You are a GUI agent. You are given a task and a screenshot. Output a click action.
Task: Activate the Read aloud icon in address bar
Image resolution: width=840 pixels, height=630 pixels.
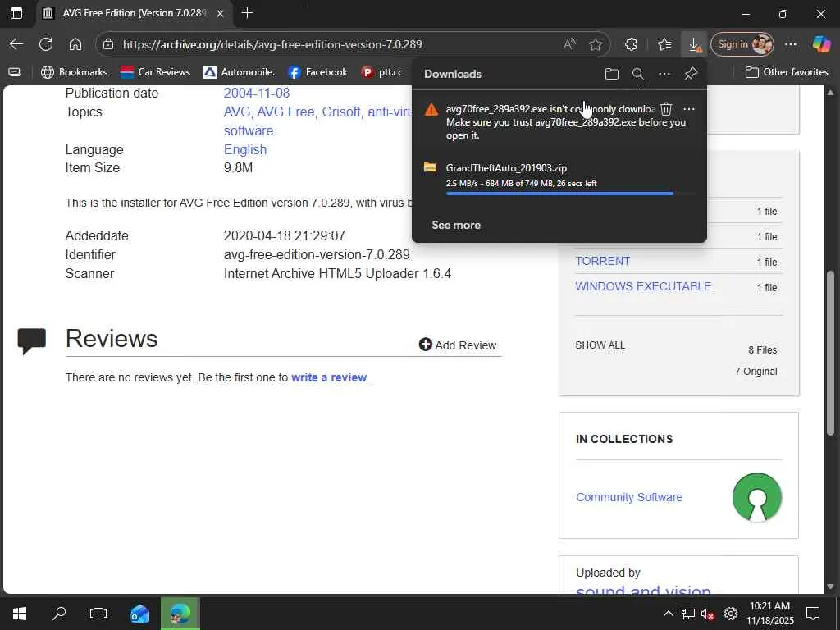pyautogui.click(x=569, y=44)
